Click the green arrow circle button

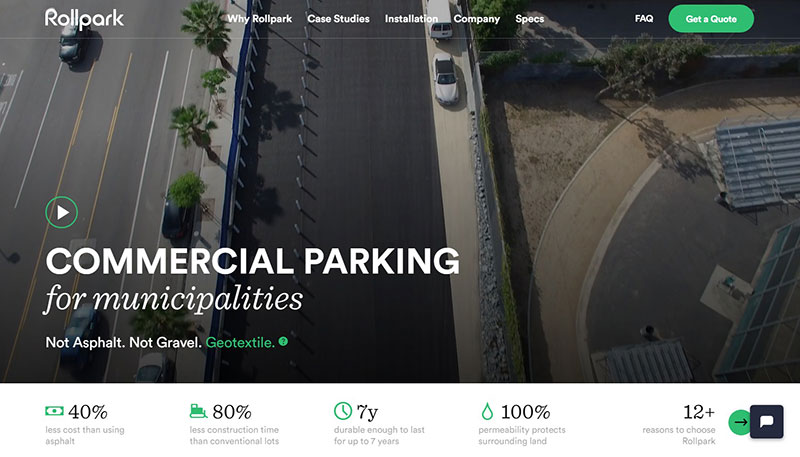pos(740,422)
